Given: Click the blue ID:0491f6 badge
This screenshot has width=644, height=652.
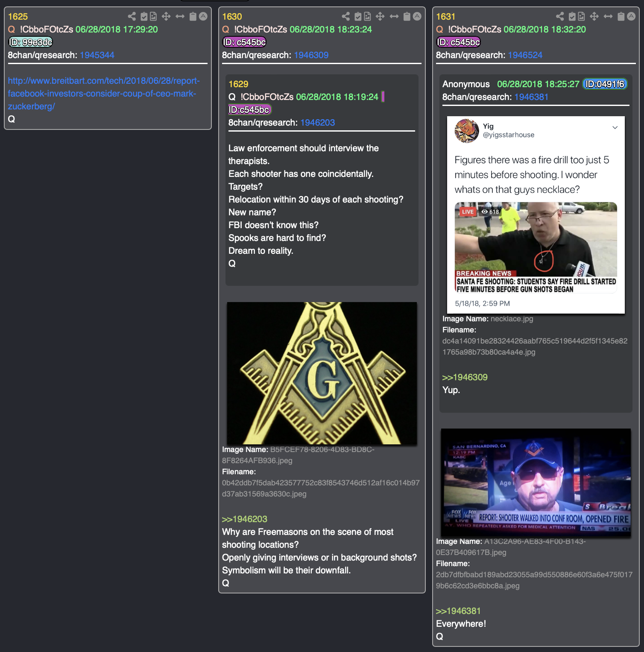Looking at the screenshot, I should coord(605,84).
